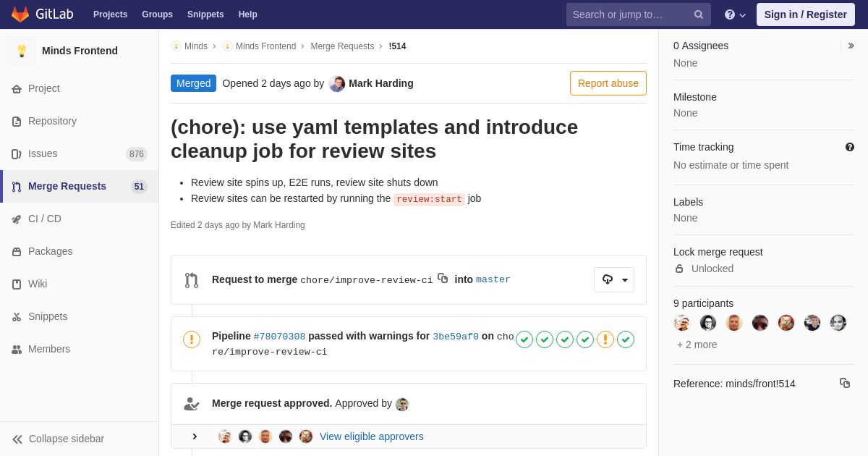Click the GitLab fox logo

pos(20,14)
